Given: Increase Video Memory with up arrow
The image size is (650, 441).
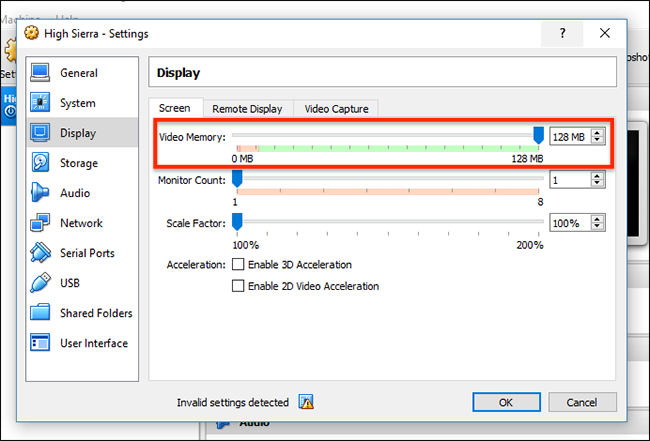Looking at the screenshot, I should tap(597, 133).
